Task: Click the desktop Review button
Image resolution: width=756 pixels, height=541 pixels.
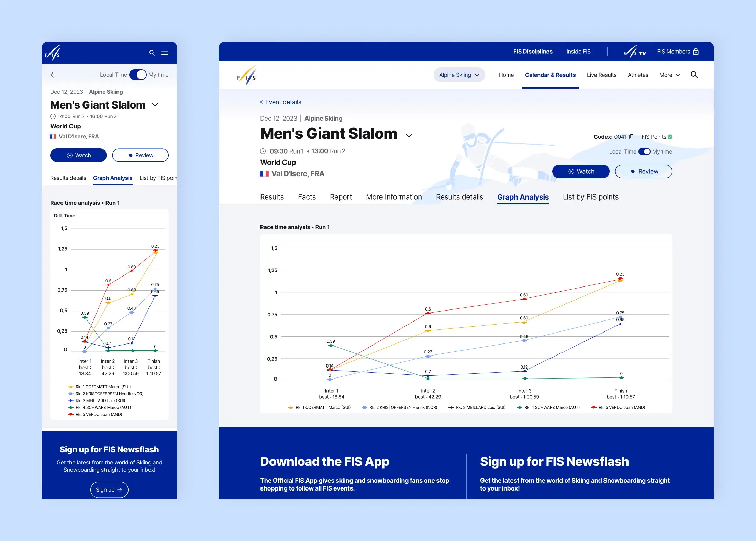Action: [644, 171]
